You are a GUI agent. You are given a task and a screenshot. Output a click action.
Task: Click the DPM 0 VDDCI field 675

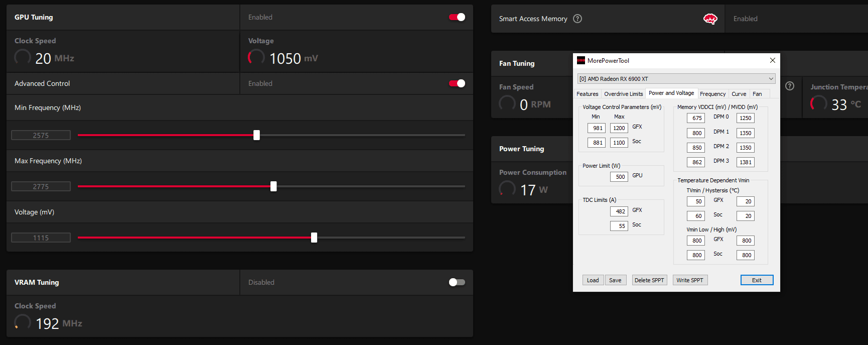pos(696,118)
